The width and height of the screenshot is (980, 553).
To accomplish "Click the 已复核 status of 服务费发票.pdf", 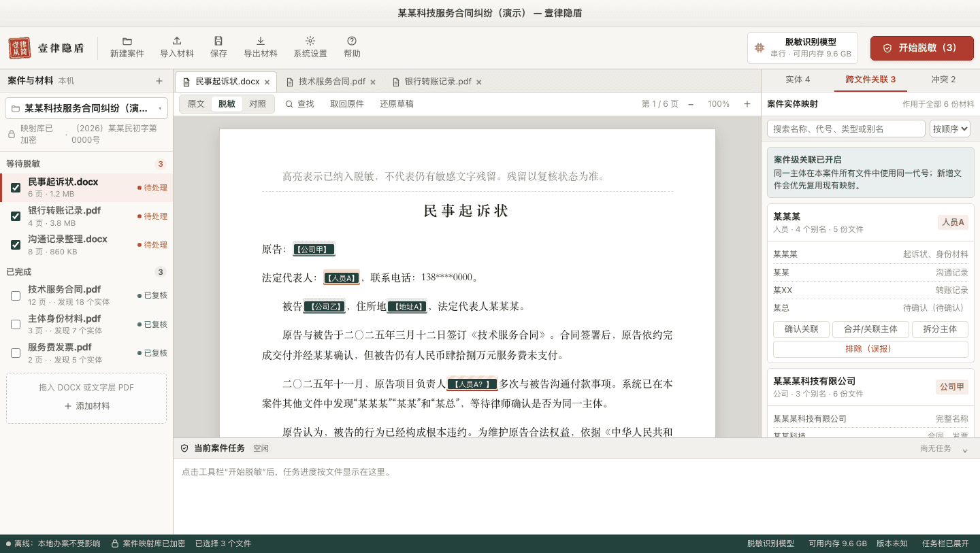I will (152, 353).
